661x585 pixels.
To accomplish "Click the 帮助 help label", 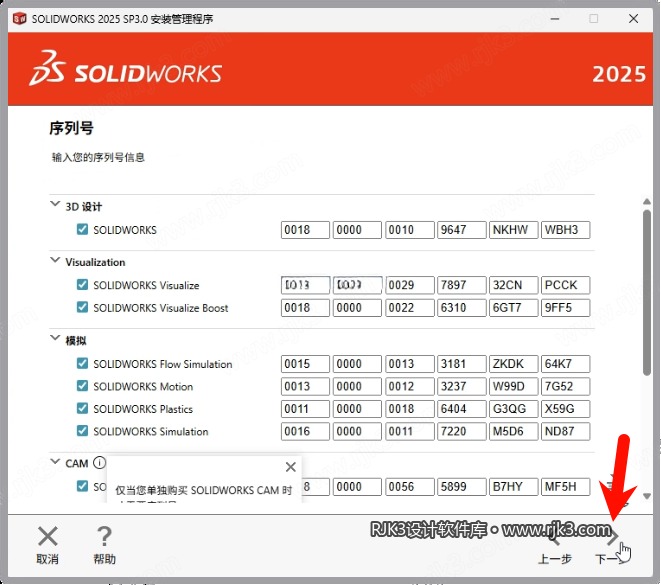I will [104, 559].
